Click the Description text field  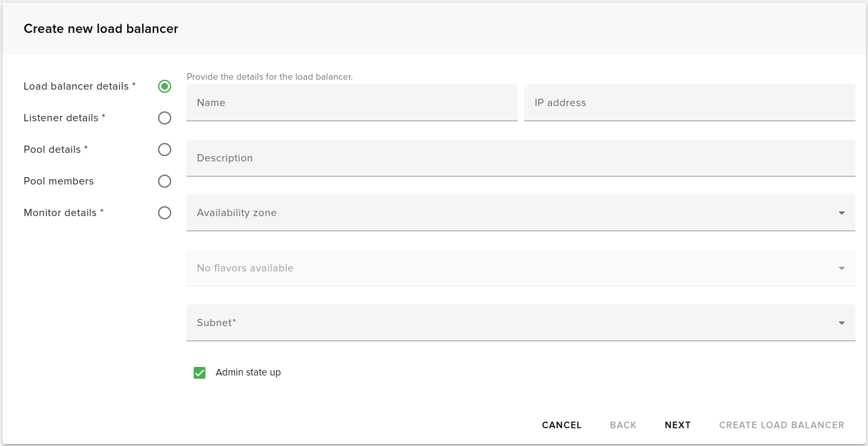click(520, 158)
